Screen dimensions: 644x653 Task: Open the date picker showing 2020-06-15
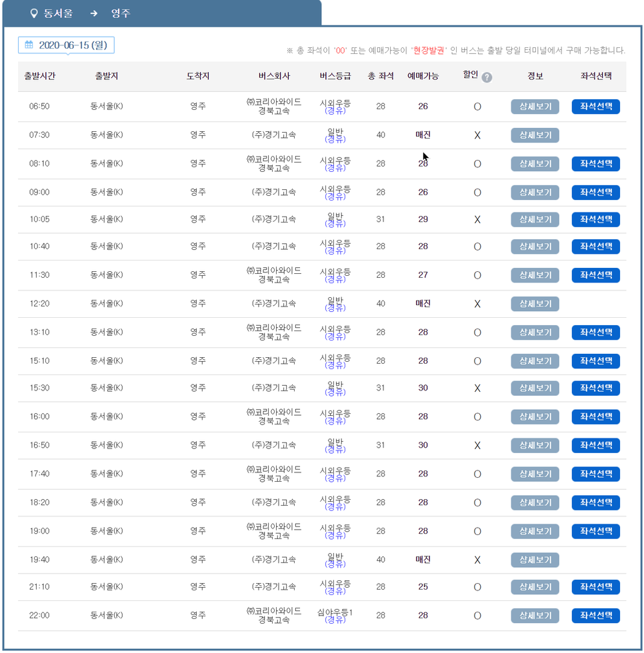pos(66,45)
